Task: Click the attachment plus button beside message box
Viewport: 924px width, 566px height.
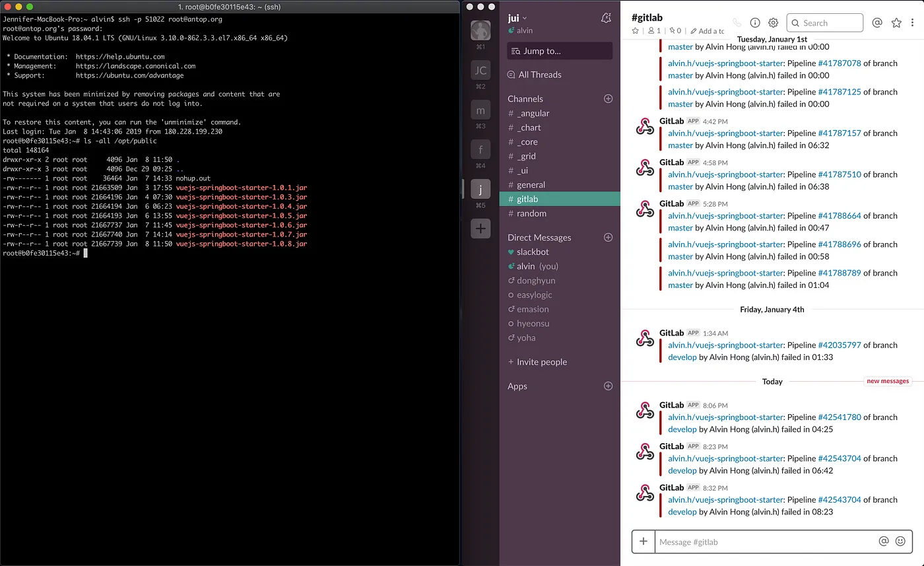Action: coord(643,541)
